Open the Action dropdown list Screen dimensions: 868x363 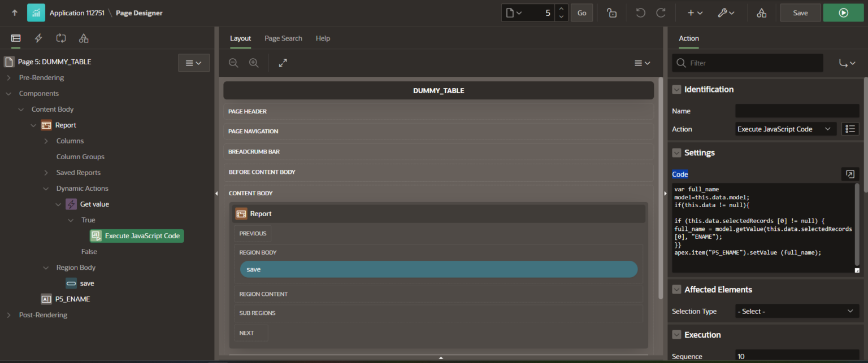(x=785, y=129)
